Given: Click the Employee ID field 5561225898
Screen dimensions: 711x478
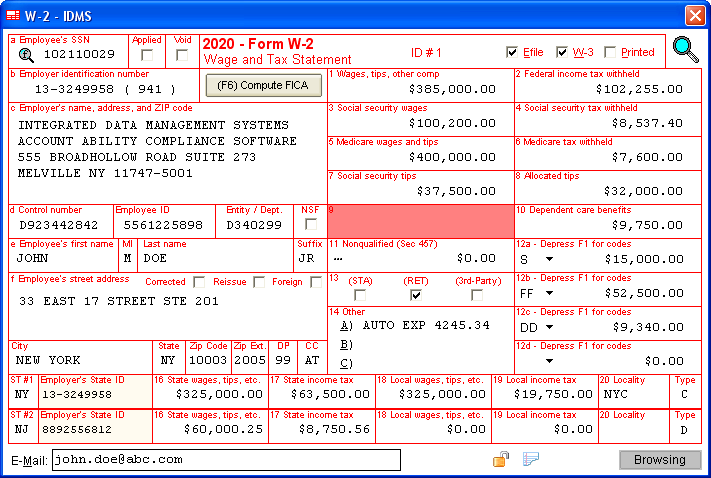Looking at the screenshot, I should pyautogui.click(x=164, y=225).
